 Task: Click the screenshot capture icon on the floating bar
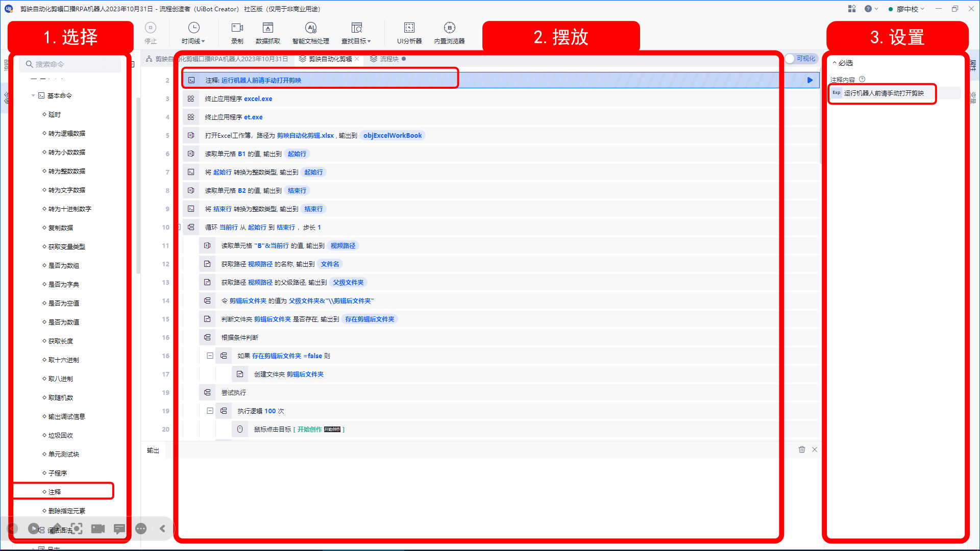pos(77,529)
